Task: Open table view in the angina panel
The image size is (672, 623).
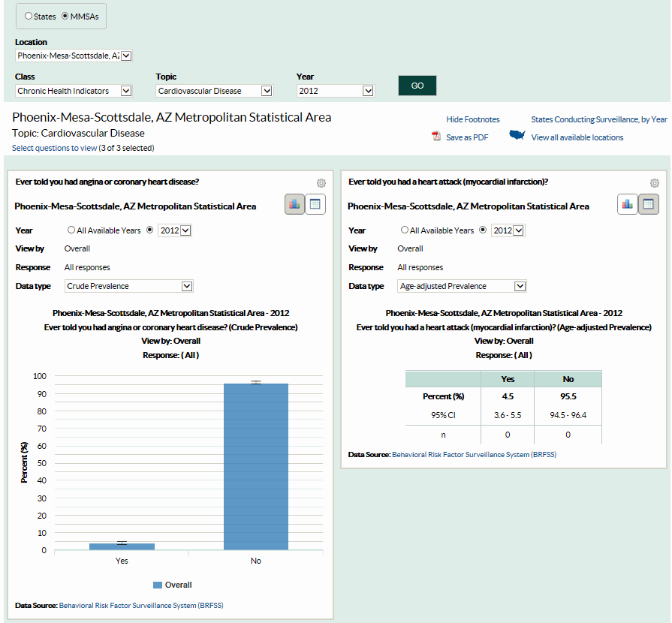Action: (x=315, y=204)
